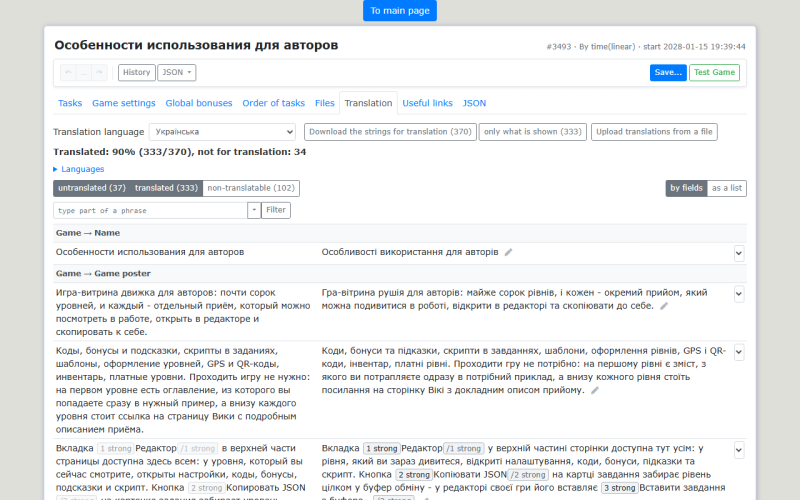
Task: Click the Save... button
Action: tap(668, 72)
